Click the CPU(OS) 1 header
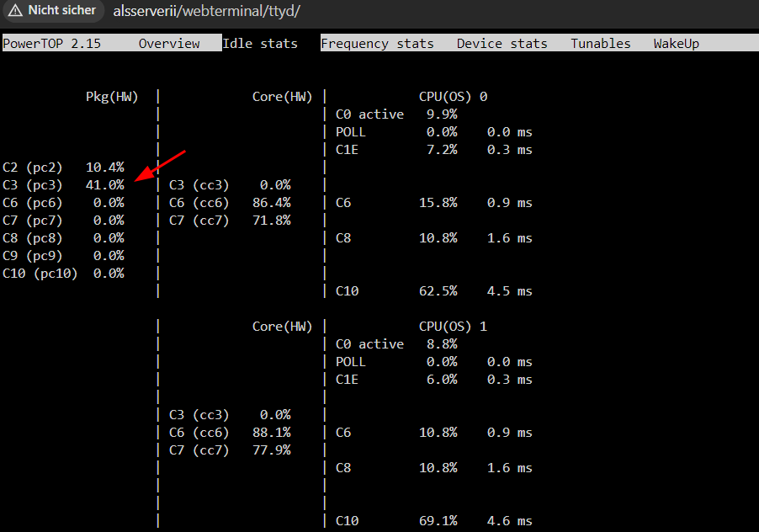Viewport: 759px width, 532px height. pyautogui.click(x=453, y=327)
